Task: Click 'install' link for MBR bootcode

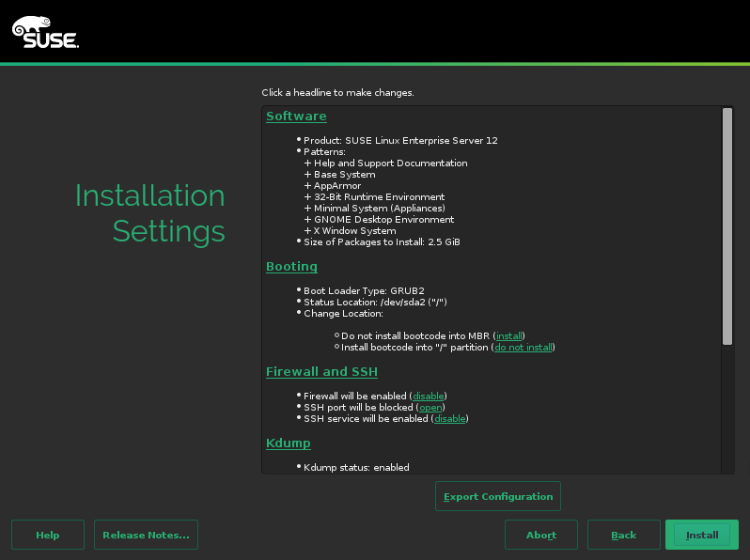Action: 509,335
